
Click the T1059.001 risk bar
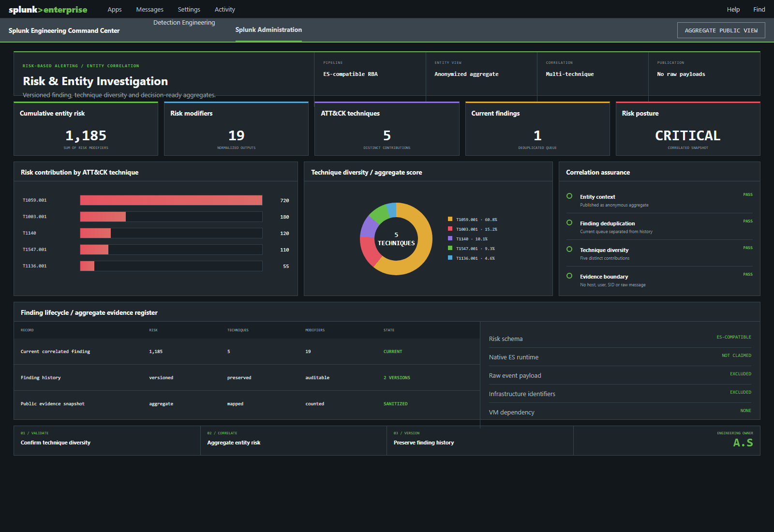pos(171,200)
